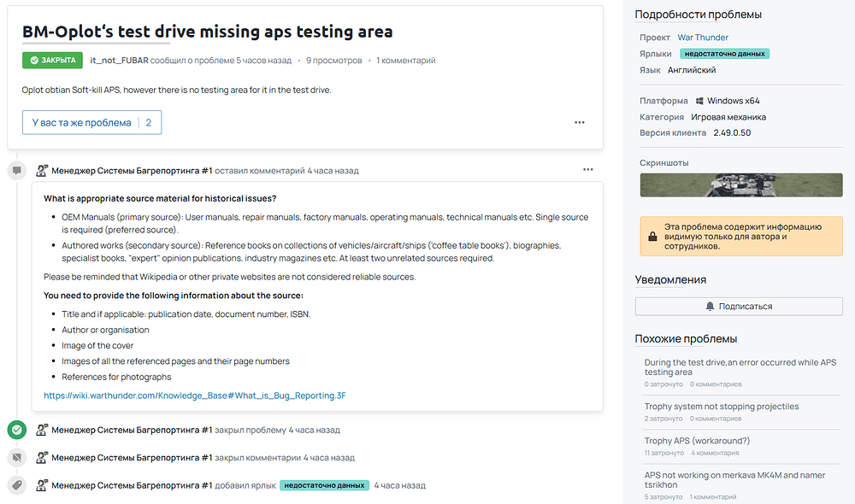This screenshot has width=855, height=504.
Task: Toggle 'У вас та же проблема' button
Action: (91, 122)
